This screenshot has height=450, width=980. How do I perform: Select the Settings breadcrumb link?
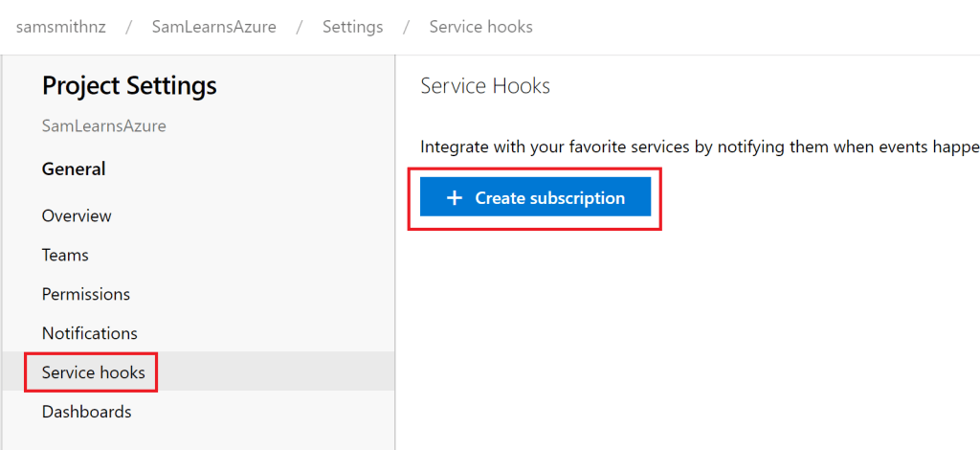(352, 27)
